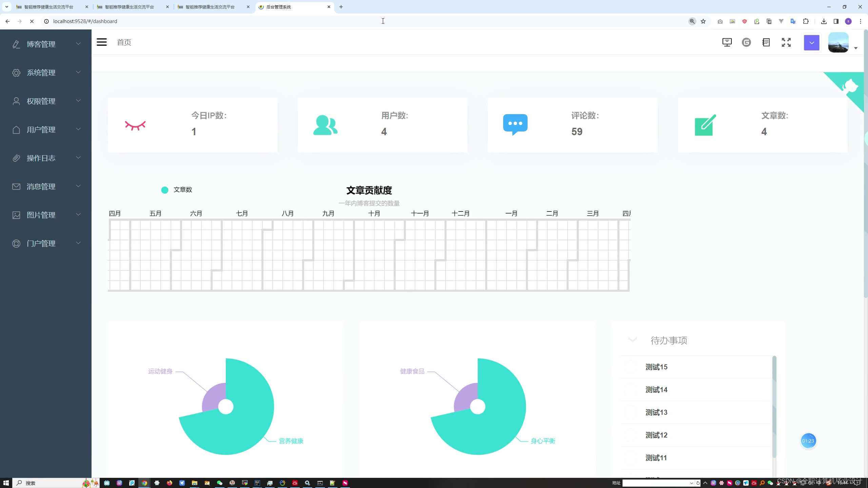Select the 健康食品 pie label
The height and width of the screenshot is (488, 868).
point(412,371)
